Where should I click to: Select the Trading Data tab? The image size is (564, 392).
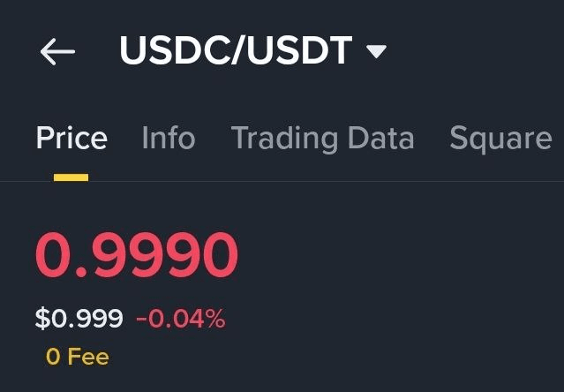pos(322,139)
